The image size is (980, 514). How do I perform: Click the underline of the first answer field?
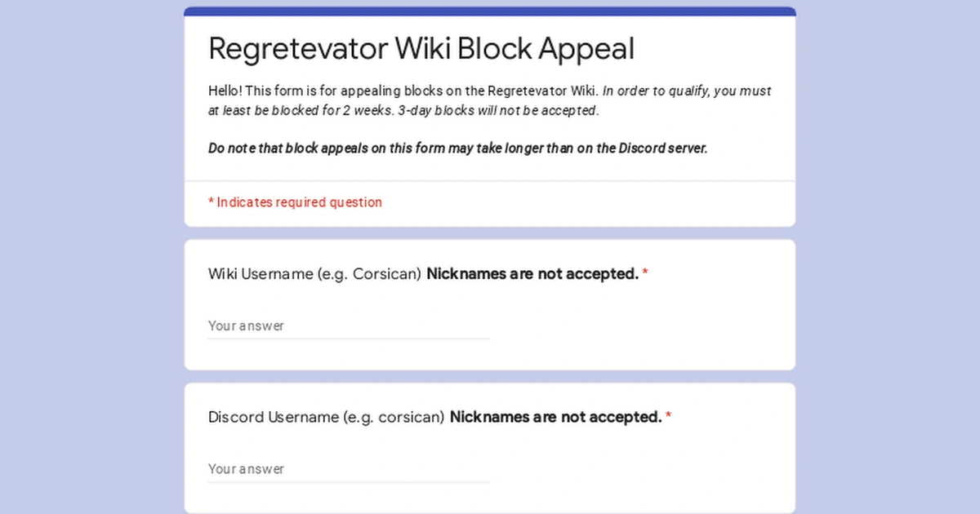pyautogui.click(x=349, y=338)
